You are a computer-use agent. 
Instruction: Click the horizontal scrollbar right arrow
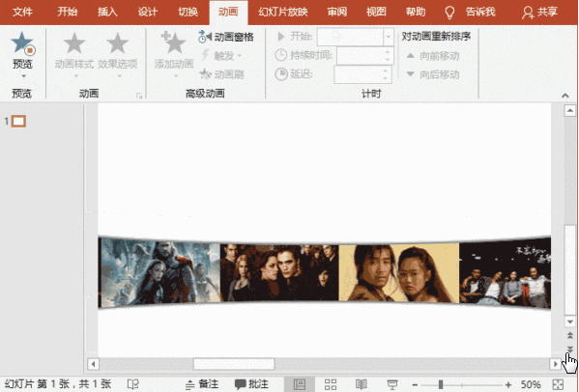(555, 364)
